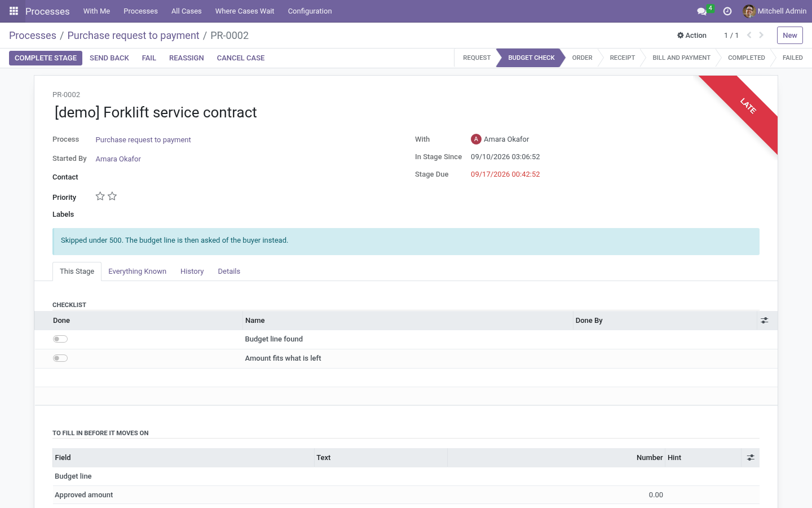Open the All Cases menu
This screenshot has height=508, width=812.
[x=187, y=11]
